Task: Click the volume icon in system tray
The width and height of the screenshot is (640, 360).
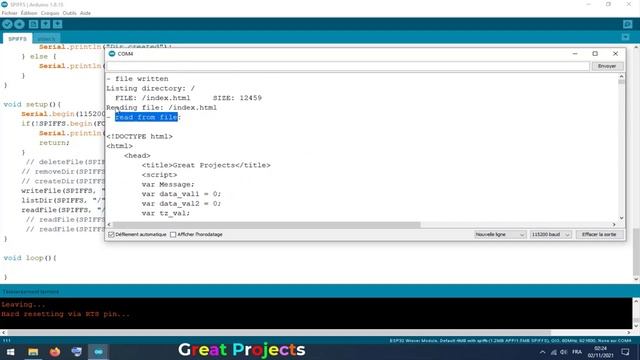Action: (564, 352)
